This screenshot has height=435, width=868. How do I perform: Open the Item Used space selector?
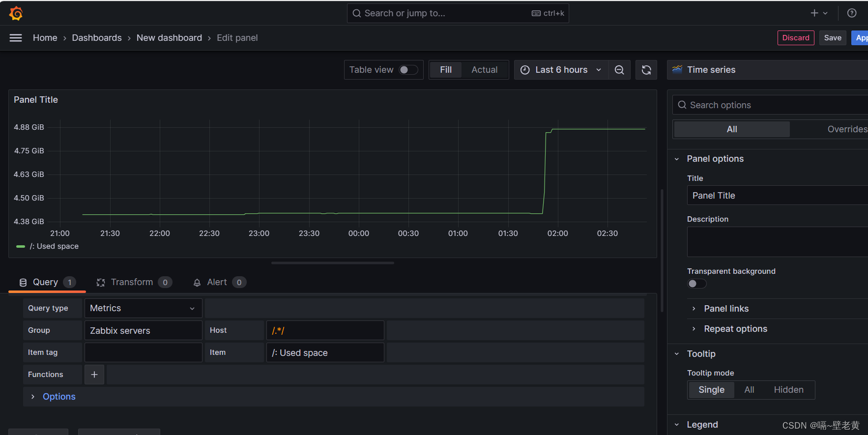pyautogui.click(x=325, y=352)
